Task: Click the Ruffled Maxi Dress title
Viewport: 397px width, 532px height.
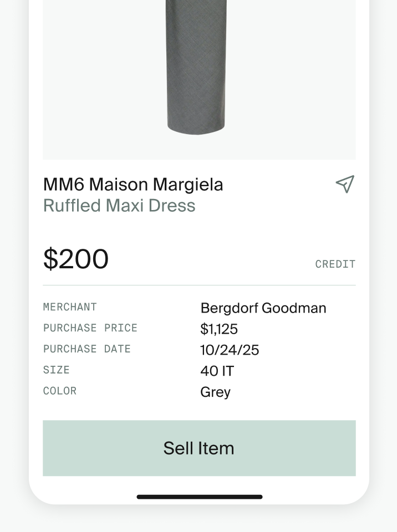Action: [x=119, y=206]
